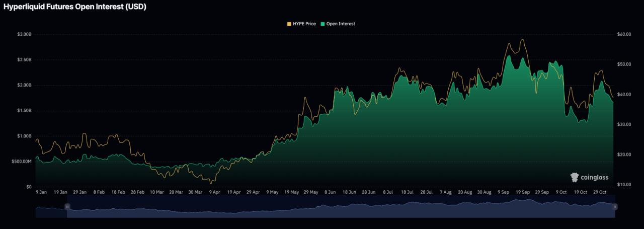Image resolution: width=644 pixels, height=229 pixels.
Task: Click the $500.00M left axis label
Action: (21, 162)
